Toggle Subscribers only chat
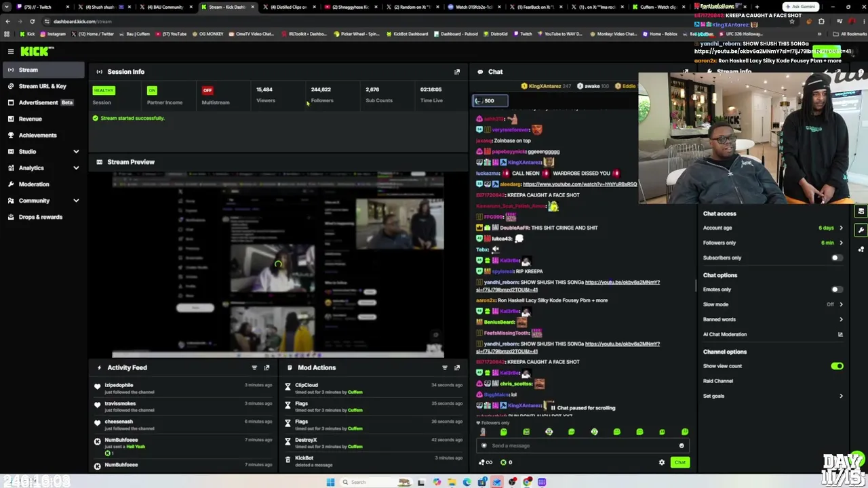 click(x=837, y=258)
